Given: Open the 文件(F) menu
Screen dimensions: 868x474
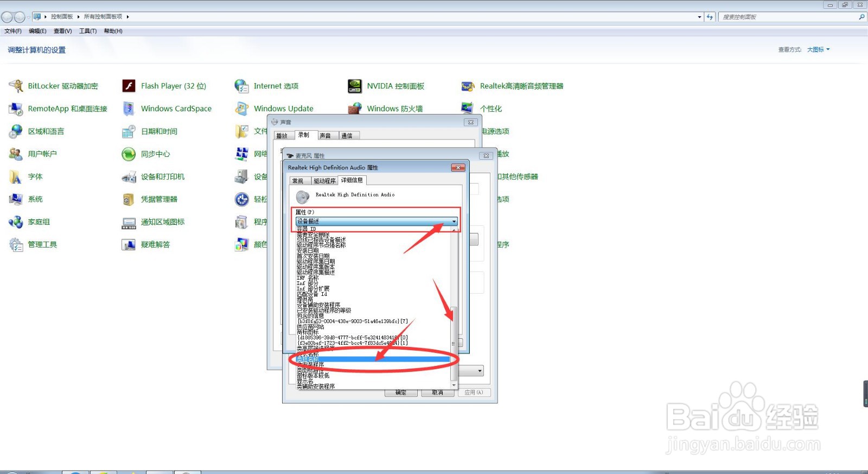Looking at the screenshot, I should (13, 31).
